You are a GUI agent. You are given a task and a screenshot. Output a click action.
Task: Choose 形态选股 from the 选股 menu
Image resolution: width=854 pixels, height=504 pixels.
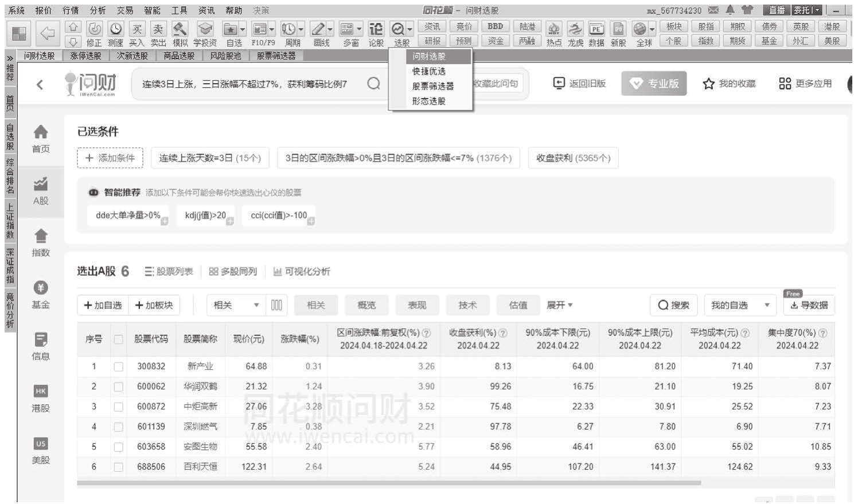429,101
